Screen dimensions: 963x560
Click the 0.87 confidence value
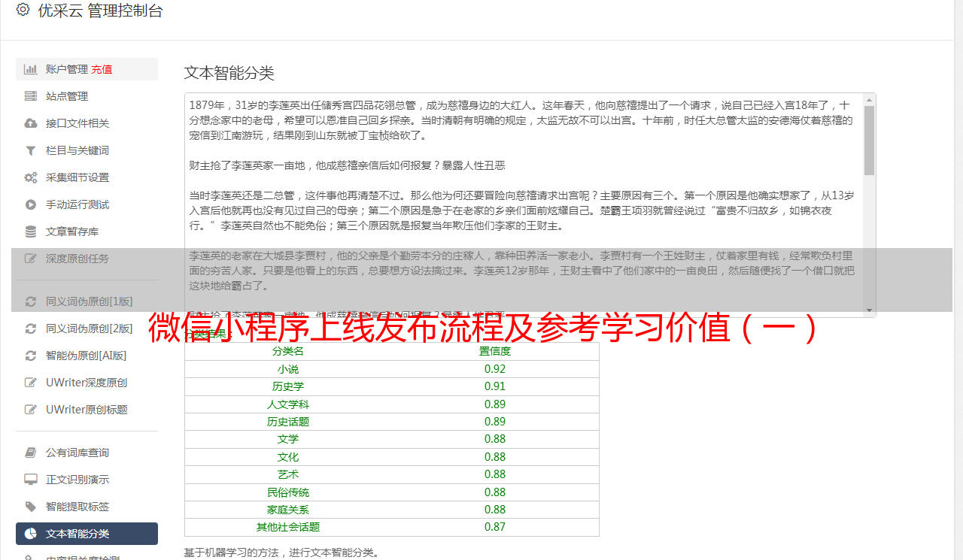pyautogui.click(x=495, y=527)
